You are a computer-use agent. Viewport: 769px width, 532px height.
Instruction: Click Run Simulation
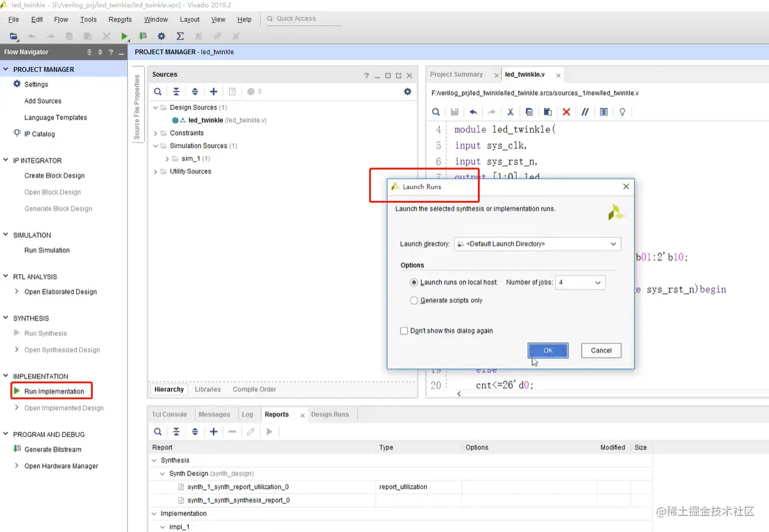[47, 250]
